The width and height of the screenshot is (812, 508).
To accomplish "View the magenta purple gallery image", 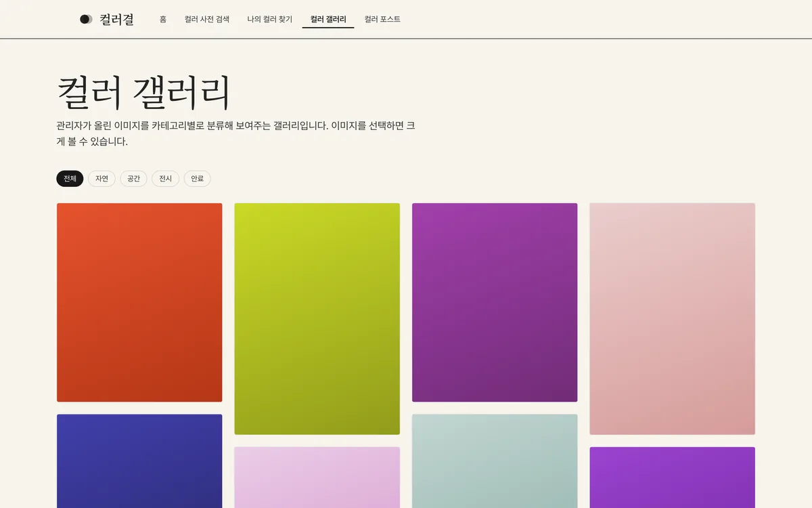I will pyautogui.click(x=495, y=302).
